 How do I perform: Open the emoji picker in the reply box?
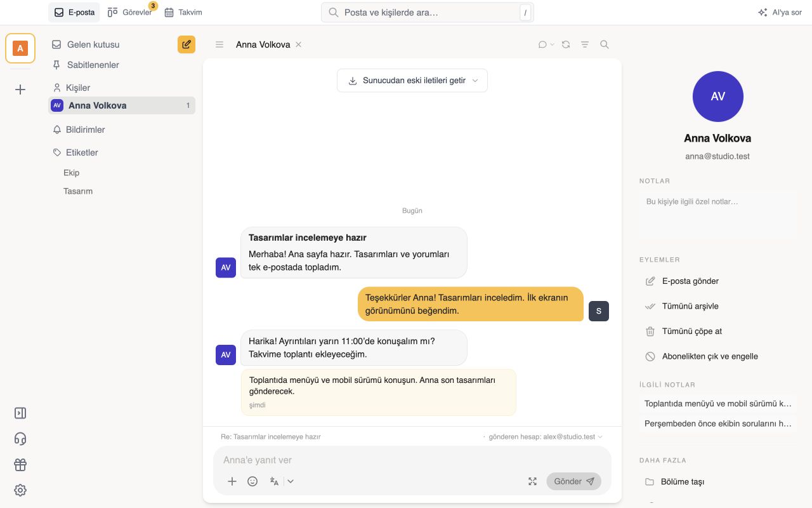[252, 481]
